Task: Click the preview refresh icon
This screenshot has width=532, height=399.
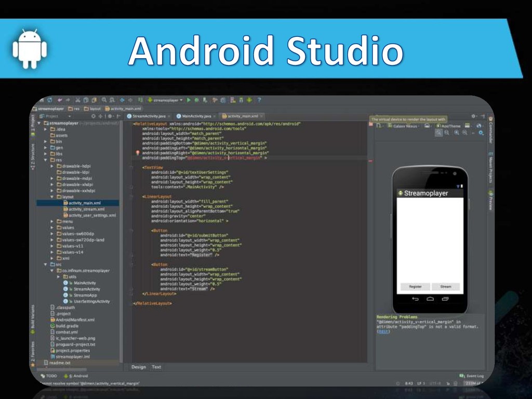Action: [x=481, y=133]
